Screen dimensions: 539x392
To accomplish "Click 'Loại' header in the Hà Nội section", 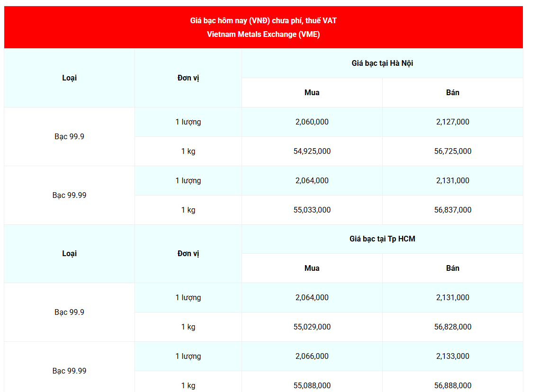I will pyautogui.click(x=69, y=78).
